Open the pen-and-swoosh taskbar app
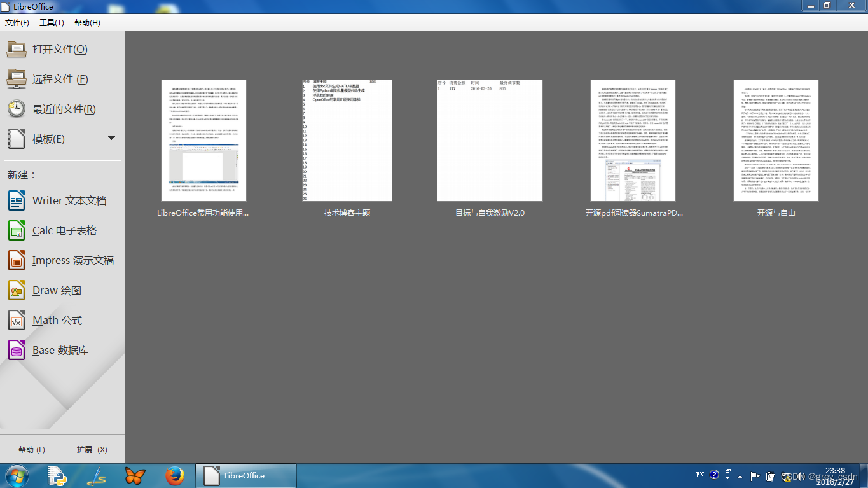Viewport: 868px width, 488px height. [97, 476]
